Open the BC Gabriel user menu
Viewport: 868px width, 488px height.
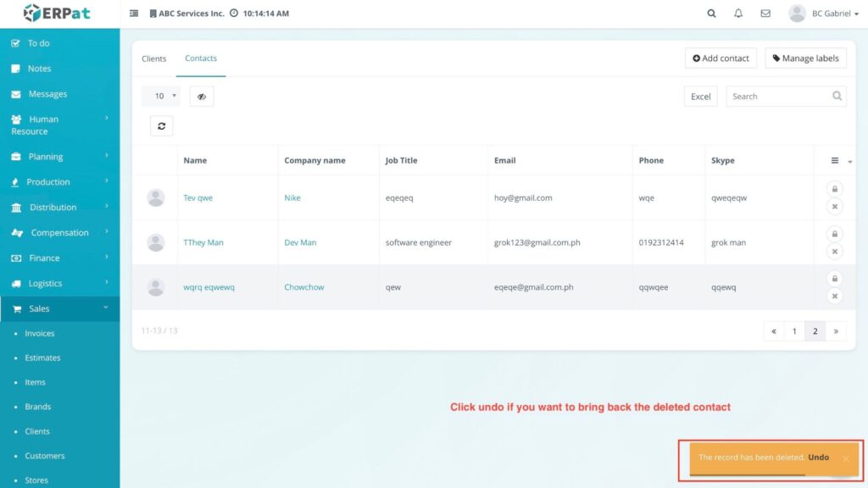pos(823,14)
